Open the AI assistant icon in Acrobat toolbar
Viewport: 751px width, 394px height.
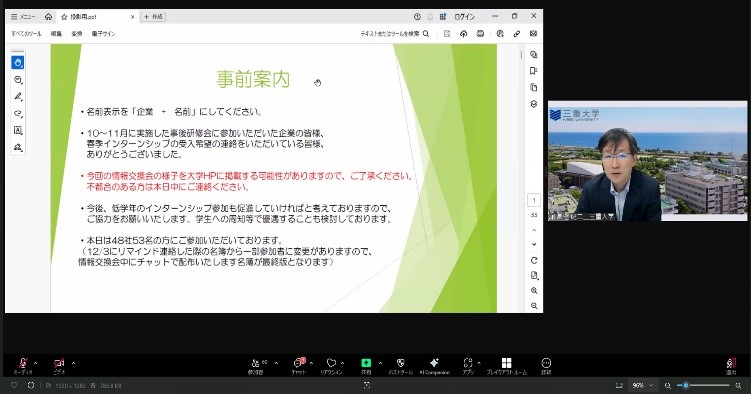500,34
